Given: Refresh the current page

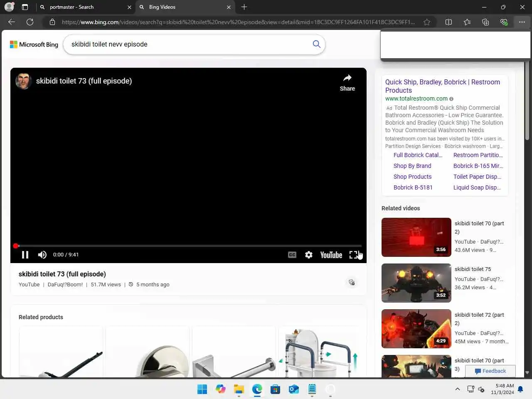Looking at the screenshot, I should [x=30, y=22].
